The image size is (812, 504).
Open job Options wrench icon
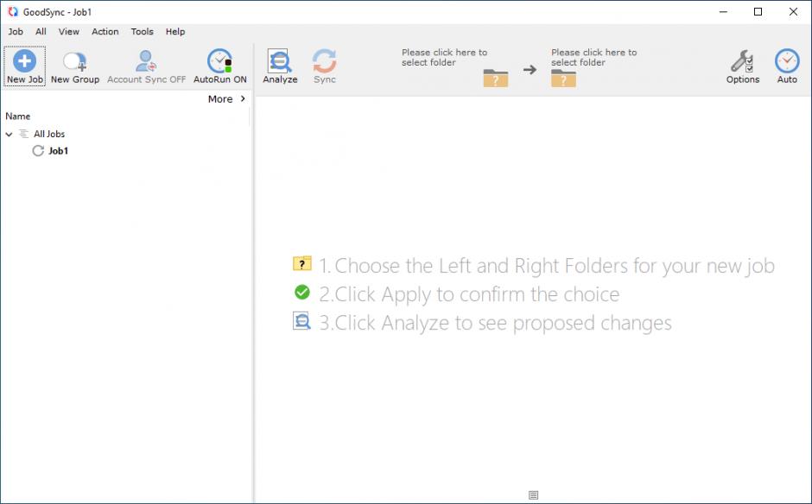pyautogui.click(x=743, y=61)
